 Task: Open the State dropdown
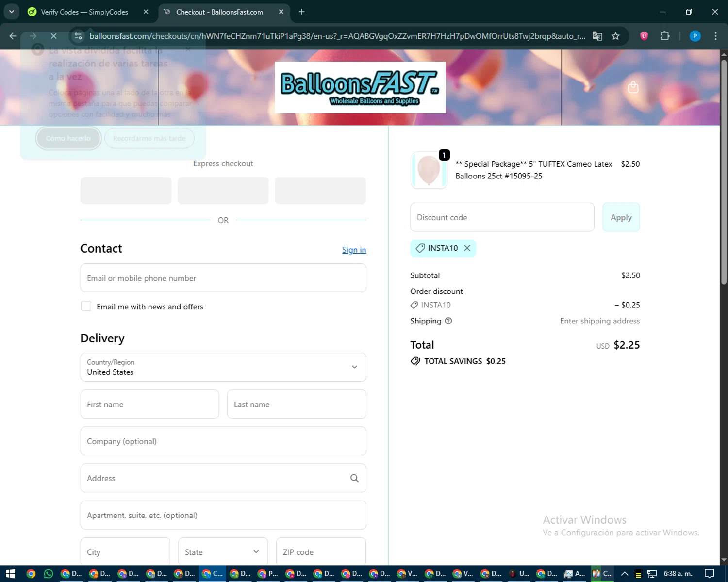(223, 552)
